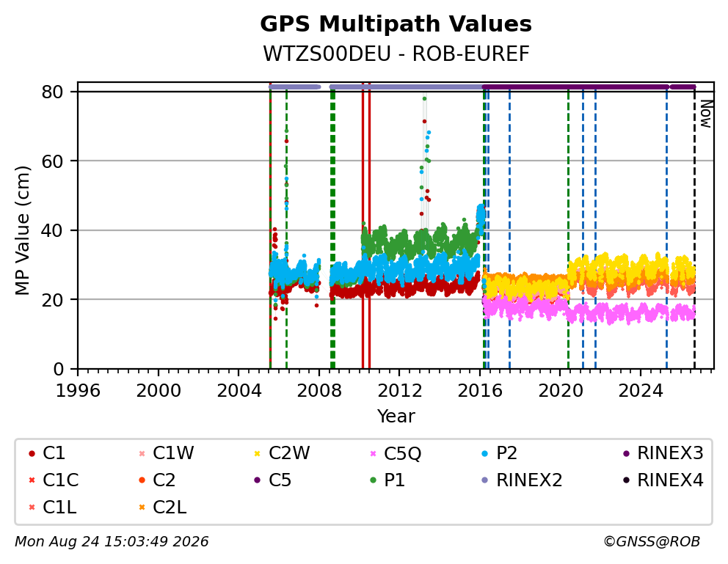Click the WTZS00DEU - ROB-EUREF subtitle
728x564 pixels.
[396, 54]
